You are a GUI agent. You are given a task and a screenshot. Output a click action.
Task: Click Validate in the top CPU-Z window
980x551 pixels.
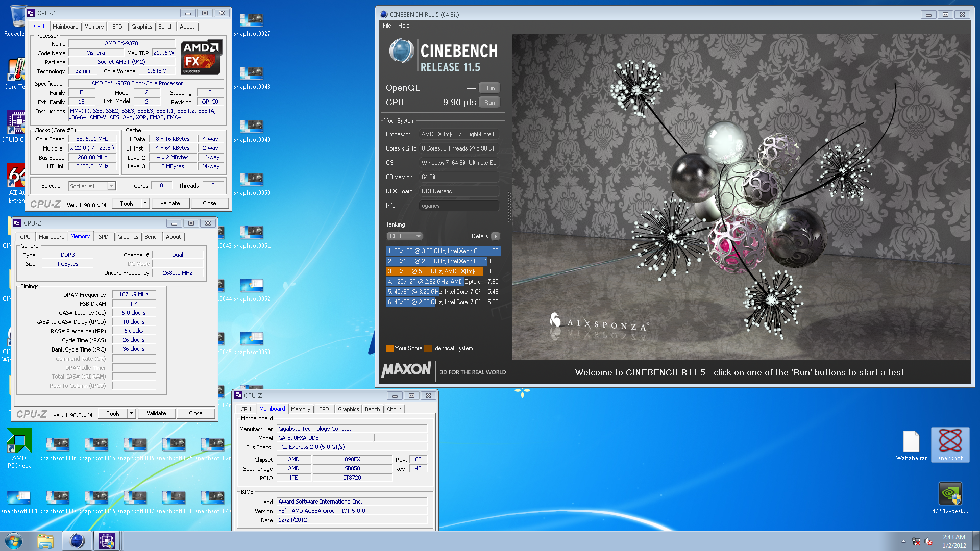coord(170,203)
